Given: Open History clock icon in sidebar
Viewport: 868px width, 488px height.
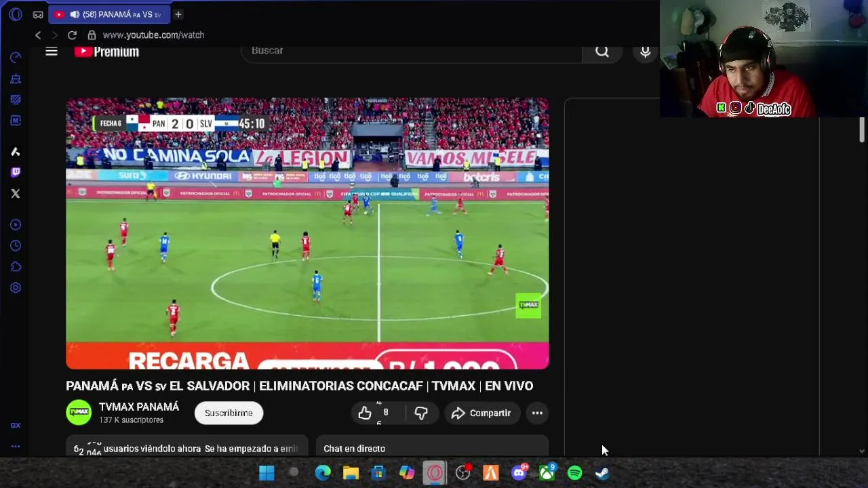Looking at the screenshot, I should click(16, 245).
